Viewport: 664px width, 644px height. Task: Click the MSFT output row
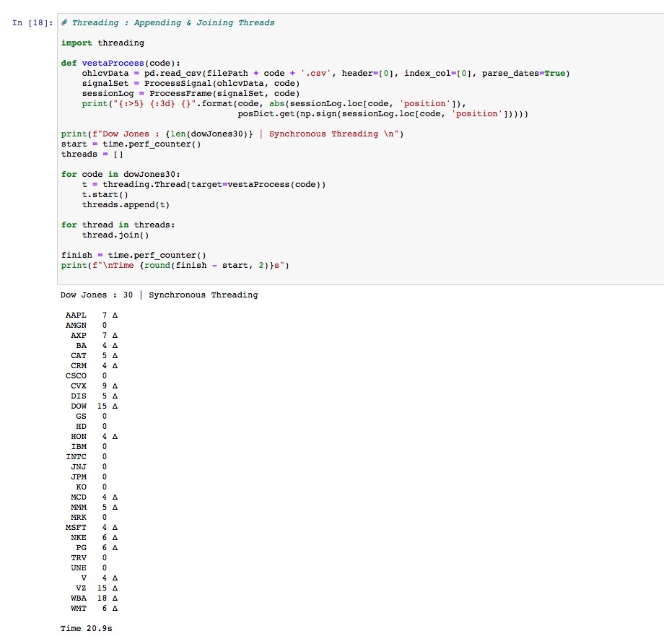pyautogui.click(x=92, y=528)
